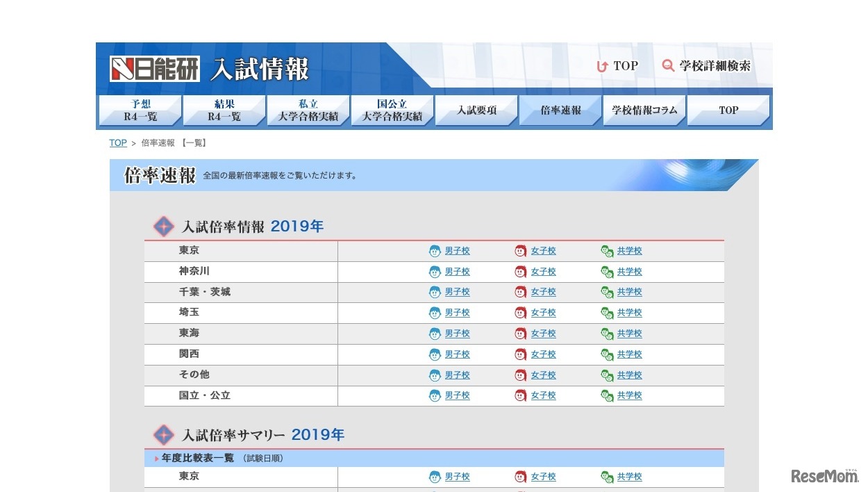The height and width of the screenshot is (492, 868).
Task: Select the 予想R4一覧 menu item
Action: point(140,110)
